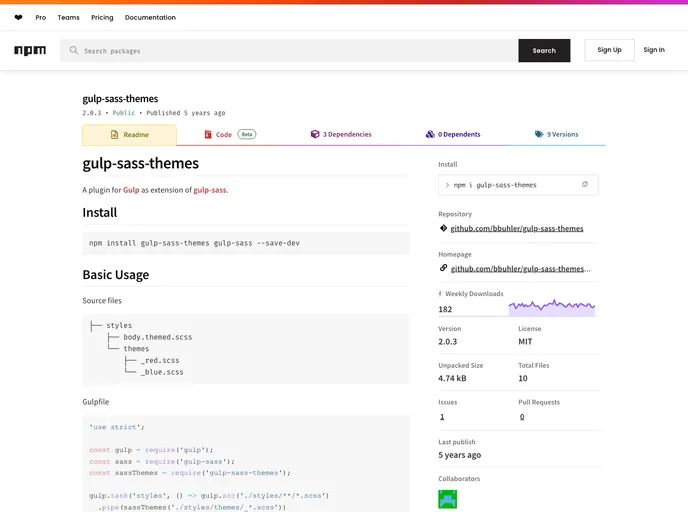Click the '182' weekly downloads value
This screenshot has height=512, width=688.
(x=445, y=309)
